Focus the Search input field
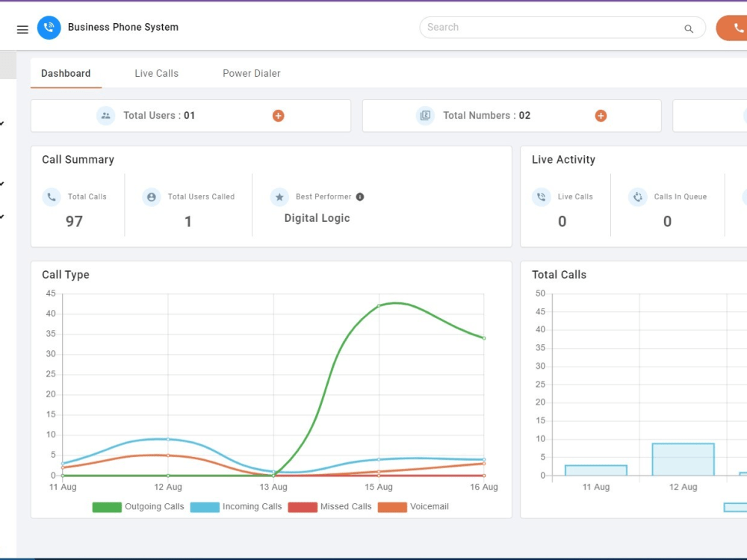Image resolution: width=747 pixels, height=560 pixels. 562,28
